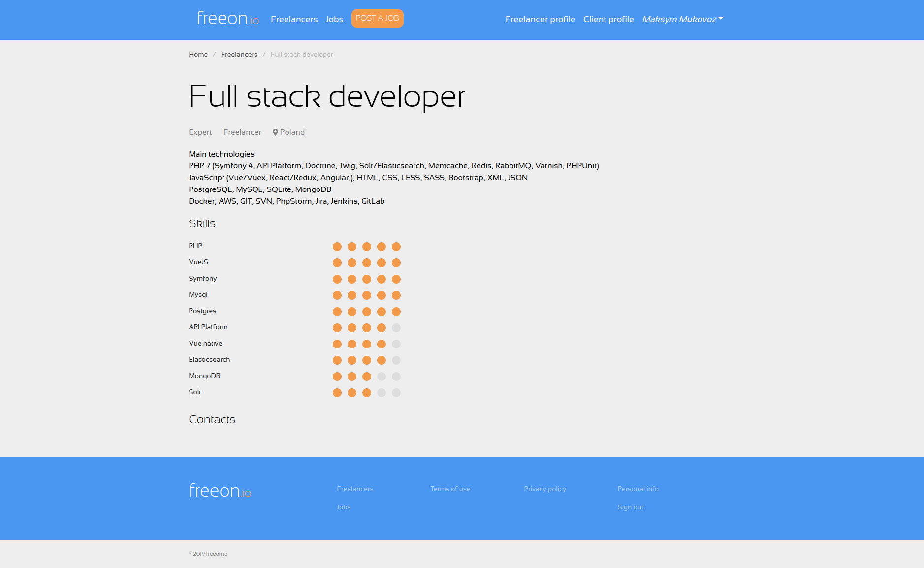
Task: Go to the Client profile page
Action: point(608,19)
